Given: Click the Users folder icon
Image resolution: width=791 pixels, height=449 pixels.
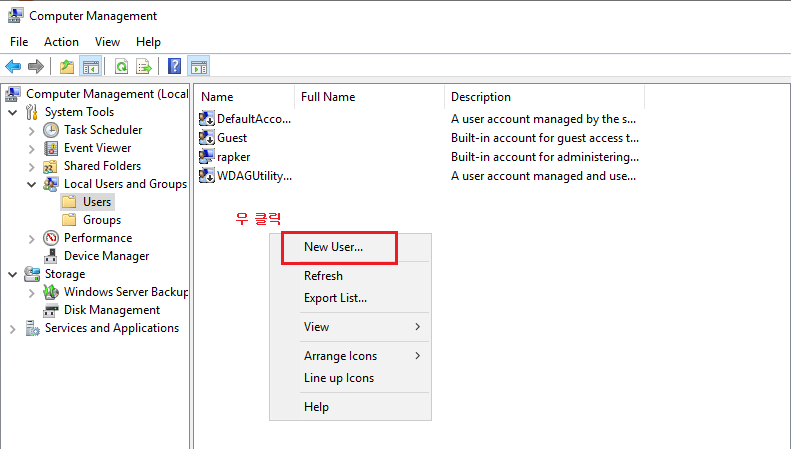Looking at the screenshot, I should [x=69, y=202].
